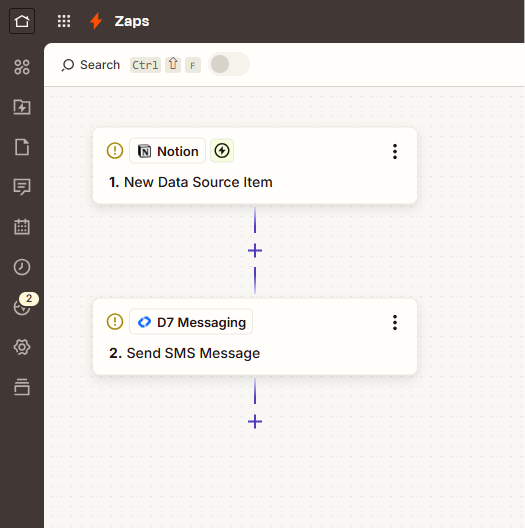This screenshot has height=528, width=525.
Task: Open the status icon with badge 2
Action: click(23, 306)
